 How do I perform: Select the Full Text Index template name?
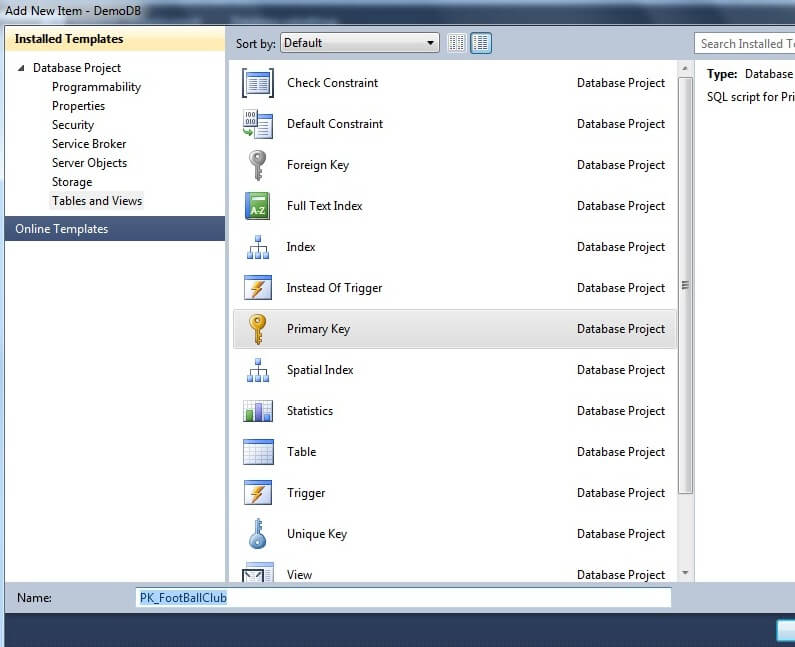pos(324,206)
